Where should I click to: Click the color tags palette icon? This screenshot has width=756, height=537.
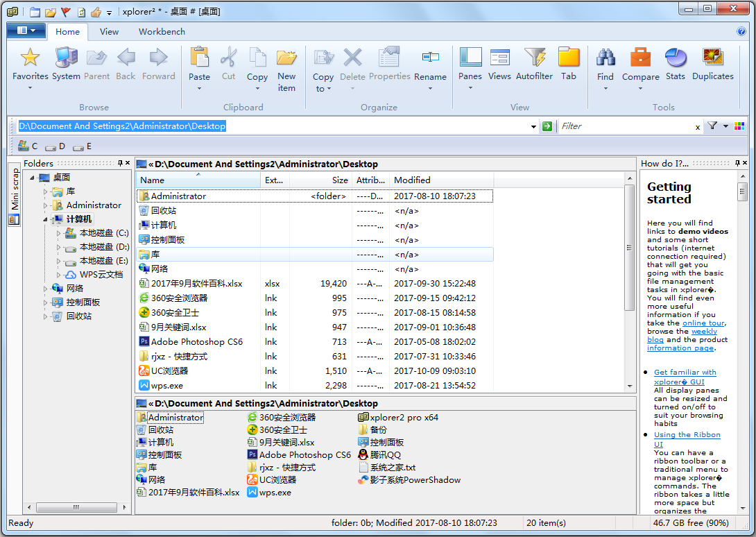(740, 126)
